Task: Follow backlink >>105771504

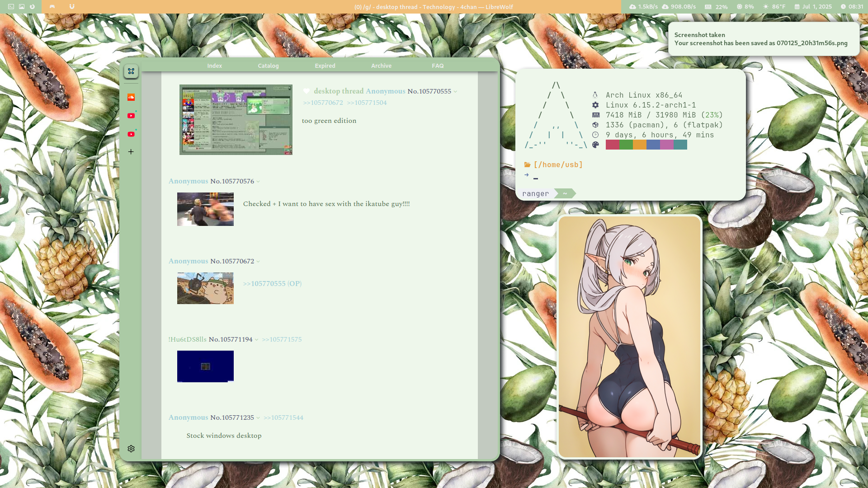Action: pyautogui.click(x=367, y=103)
